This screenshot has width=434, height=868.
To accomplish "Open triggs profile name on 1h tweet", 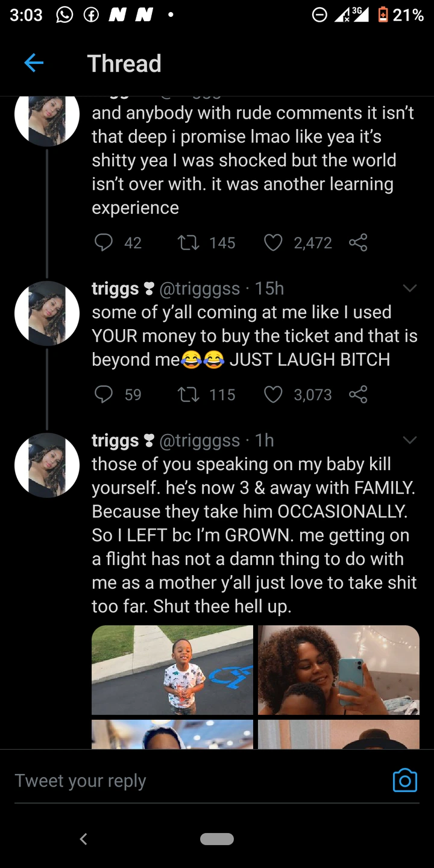I will pos(115,441).
